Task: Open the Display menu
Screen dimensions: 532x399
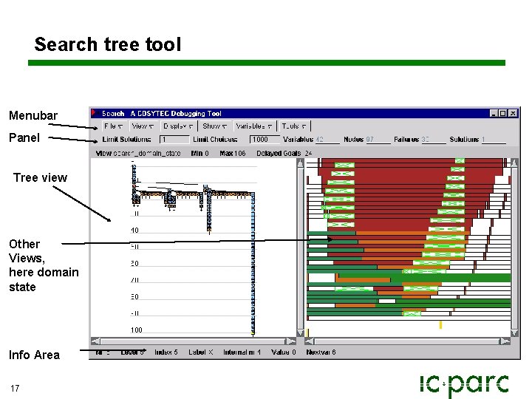Action: coord(178,126)
